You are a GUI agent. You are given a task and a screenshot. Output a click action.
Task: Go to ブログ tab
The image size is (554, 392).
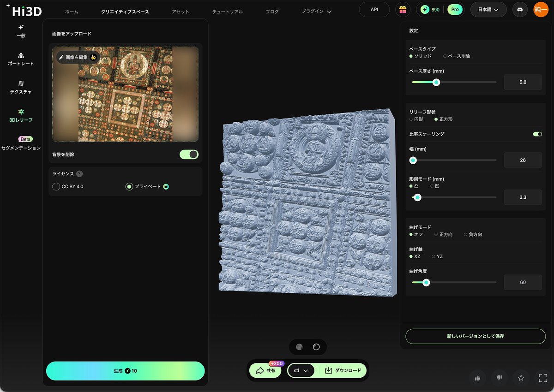[272, 12]
